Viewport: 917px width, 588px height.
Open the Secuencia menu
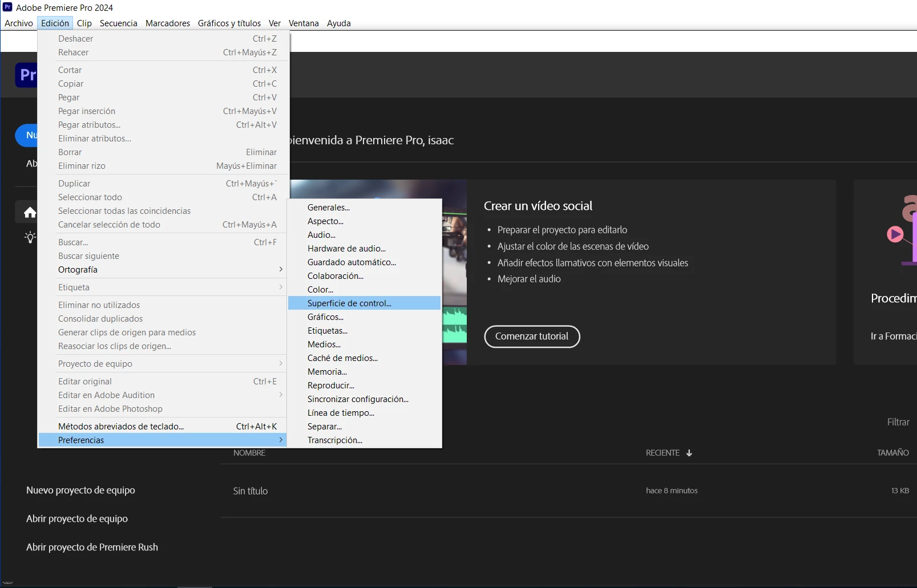118,23
